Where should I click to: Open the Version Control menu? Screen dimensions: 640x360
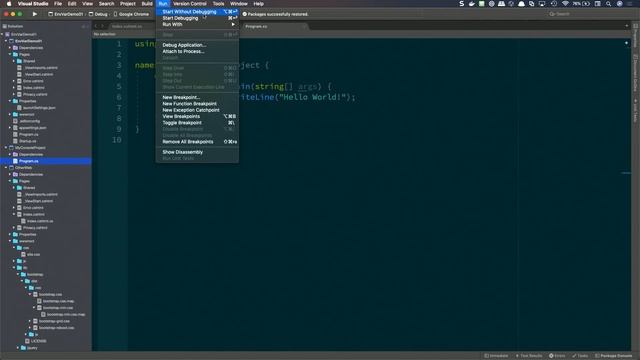pos(190,4)
